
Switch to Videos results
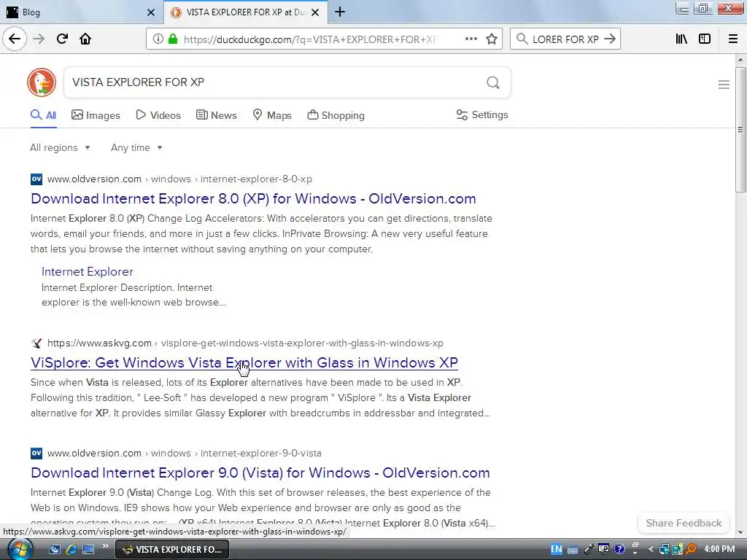click(158, 115)
